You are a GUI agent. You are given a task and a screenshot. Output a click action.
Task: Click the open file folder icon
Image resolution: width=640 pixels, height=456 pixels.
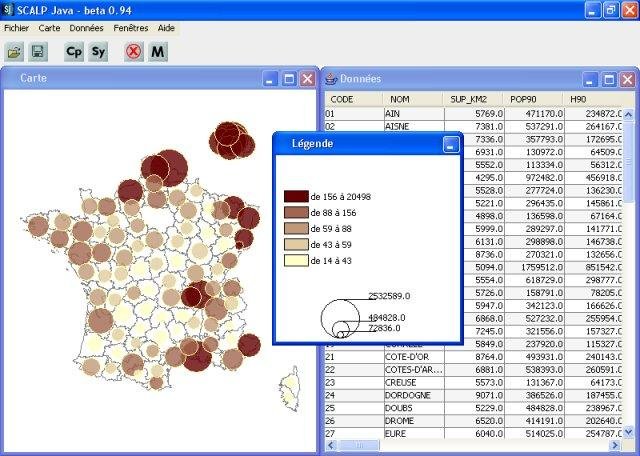pyautogui.click(x=14, y=52)
